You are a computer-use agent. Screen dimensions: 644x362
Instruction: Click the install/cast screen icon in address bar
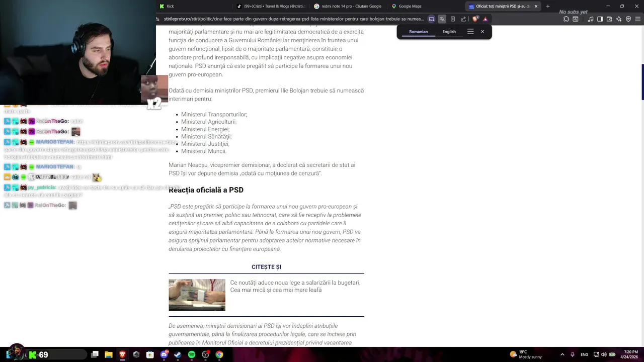pyautogui.click(x=431, y=19)
